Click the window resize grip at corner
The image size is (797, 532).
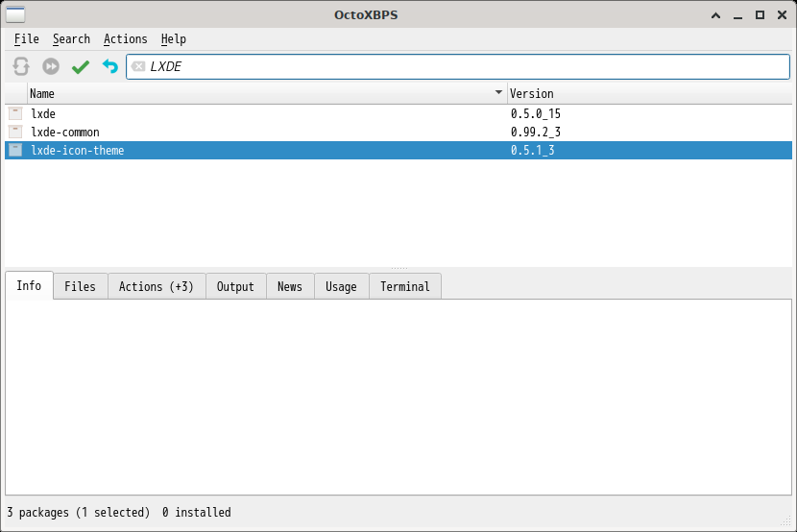(x=785, y=520)
